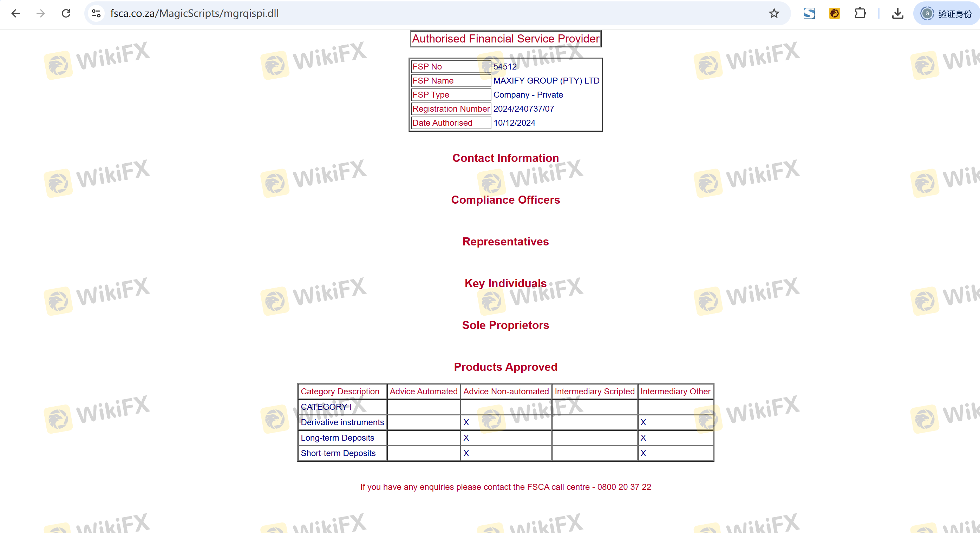The width and height of the screenshot is (980, 533).
Task: Open the blue S extension icon
Action: click(809, 14)
